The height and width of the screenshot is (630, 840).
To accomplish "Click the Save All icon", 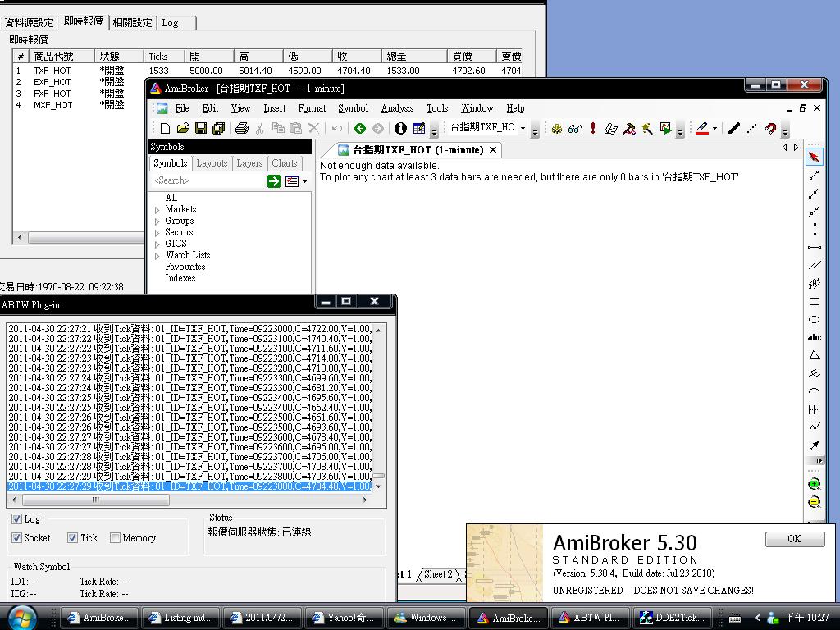I will (218, 128).
